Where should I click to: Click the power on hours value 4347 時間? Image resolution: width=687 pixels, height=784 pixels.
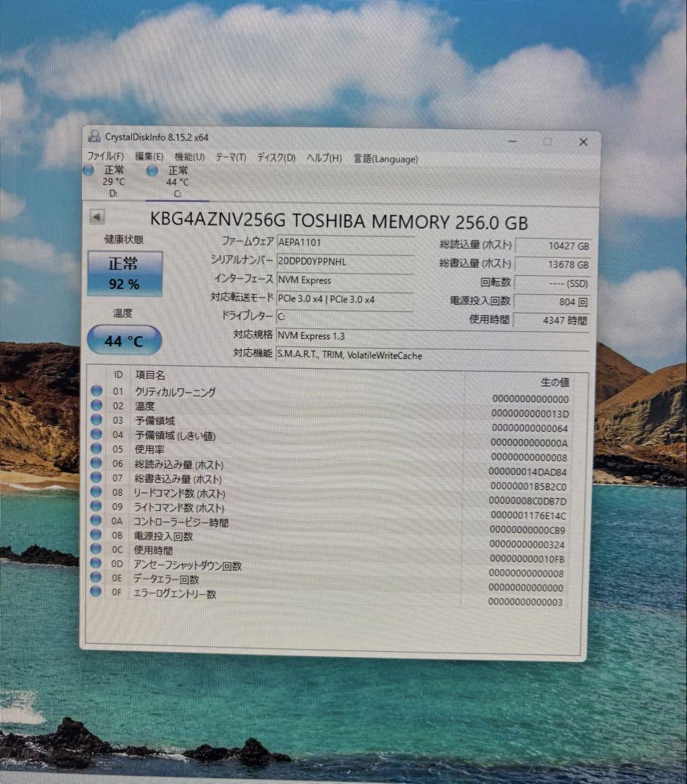pyautogui.click(x=551, y=321)
